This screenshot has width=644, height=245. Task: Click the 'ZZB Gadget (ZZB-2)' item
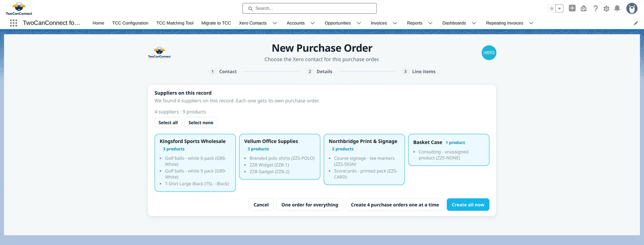point(270,172)
